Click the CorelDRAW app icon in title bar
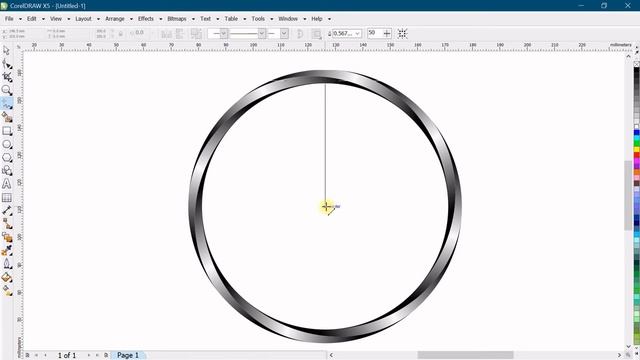Image resolution: width=640 pixels, height=360 pixels. point(4,6)
